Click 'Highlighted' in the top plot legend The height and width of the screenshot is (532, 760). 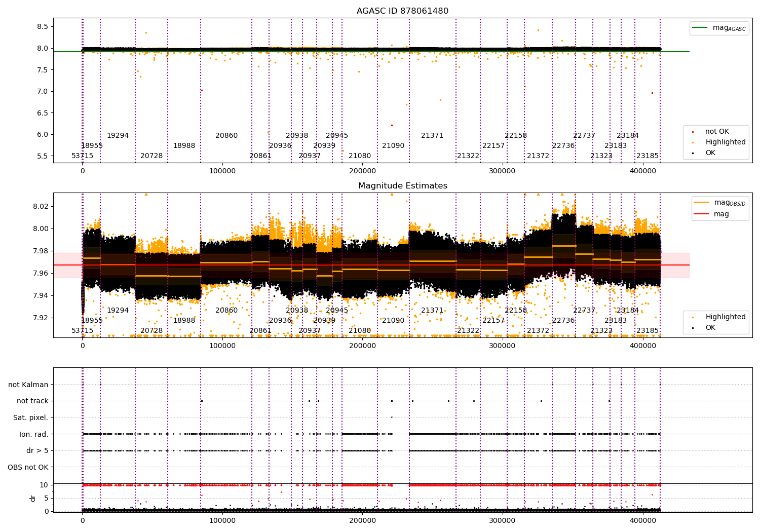pyautogui.click(x=725, y=142)
